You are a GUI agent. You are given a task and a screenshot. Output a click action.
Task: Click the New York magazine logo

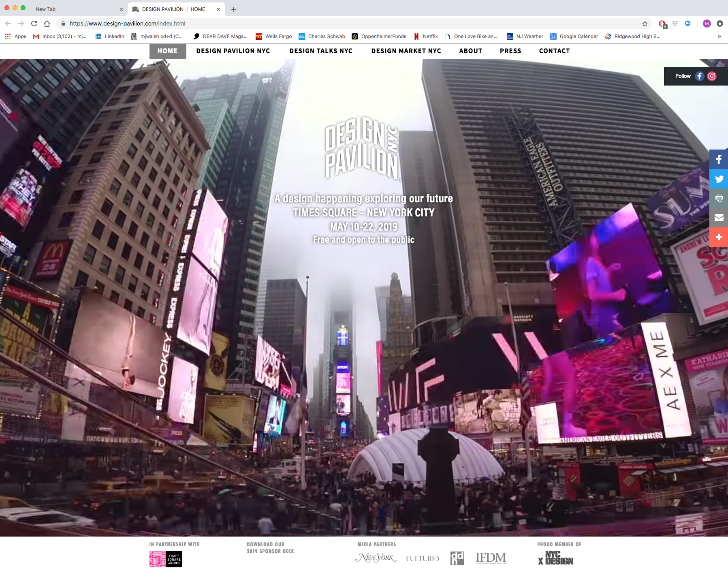[376, 558]
